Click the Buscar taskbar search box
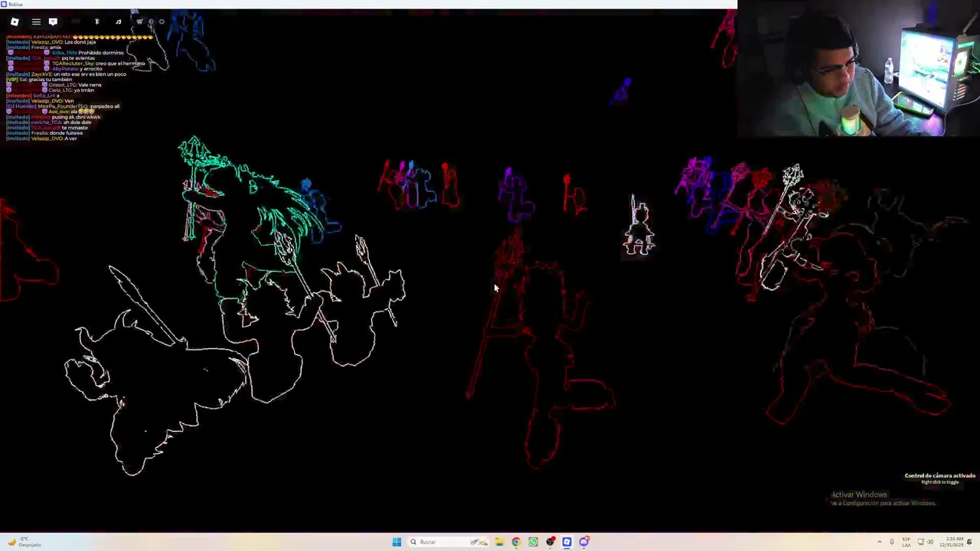The image size is (980, 551). click(449, 542)
